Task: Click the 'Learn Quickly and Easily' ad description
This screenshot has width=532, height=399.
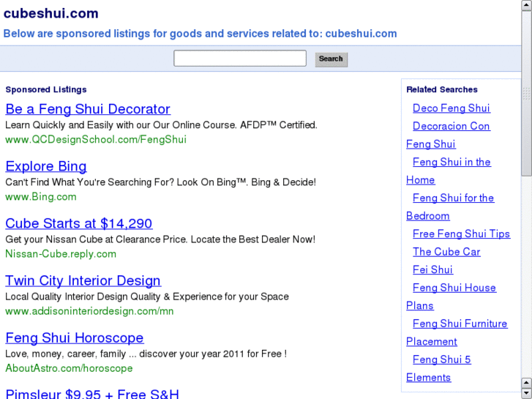Action: [x=161, y=125]
